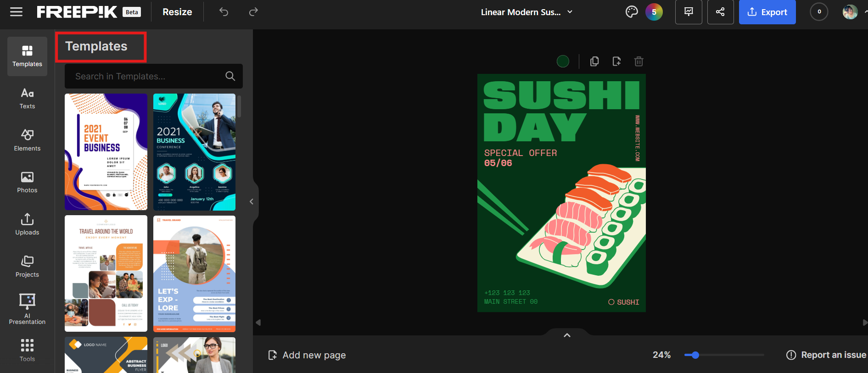Switch to the Texts tab
The height and width of the screenshot is (373, 868).
coord(27,98)
